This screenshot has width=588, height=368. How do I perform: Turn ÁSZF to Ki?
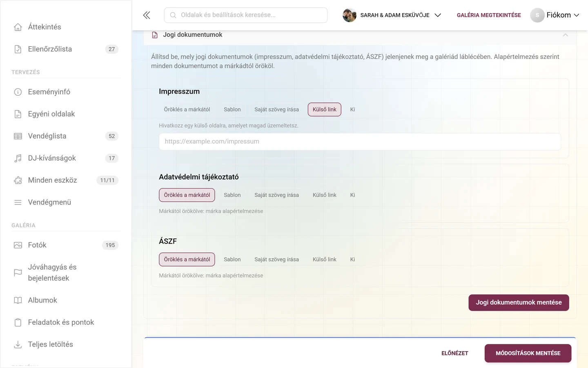[x=352, y=260]
